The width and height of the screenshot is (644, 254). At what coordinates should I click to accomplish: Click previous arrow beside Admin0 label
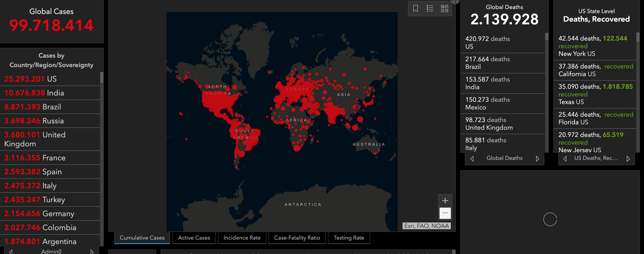coord(11,252)
